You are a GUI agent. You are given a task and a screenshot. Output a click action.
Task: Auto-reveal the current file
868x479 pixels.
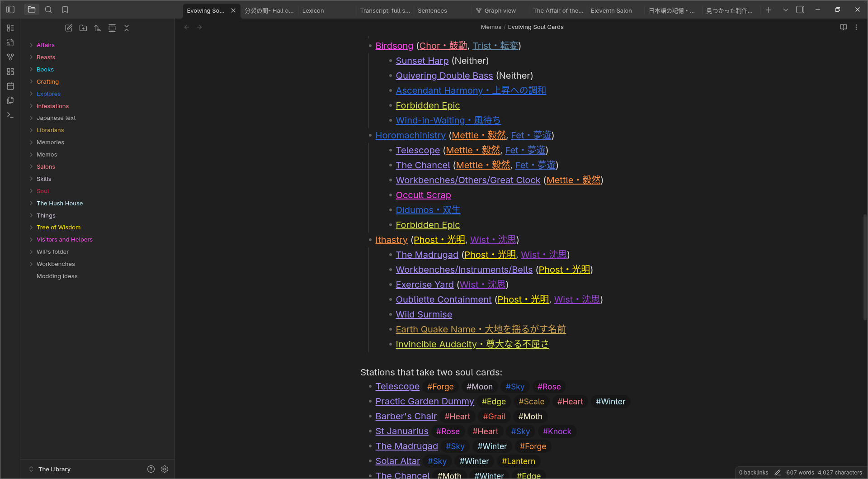(112, 28)
